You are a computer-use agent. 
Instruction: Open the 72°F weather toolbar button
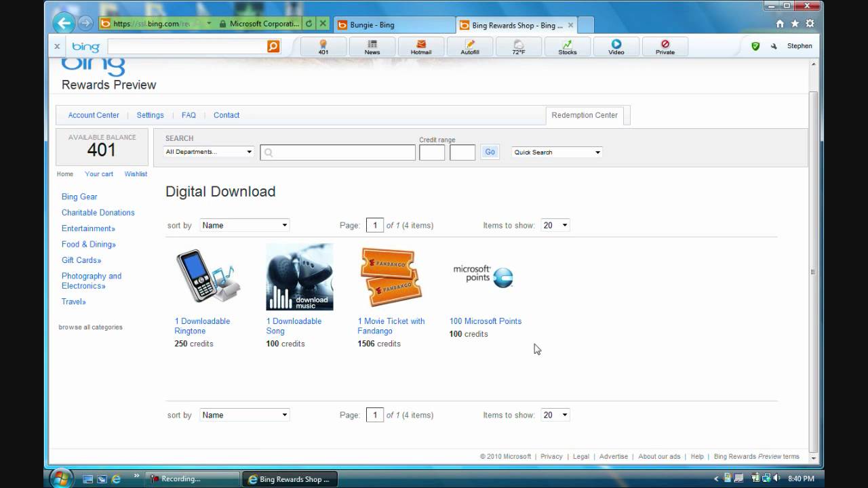tap(519, 47)
